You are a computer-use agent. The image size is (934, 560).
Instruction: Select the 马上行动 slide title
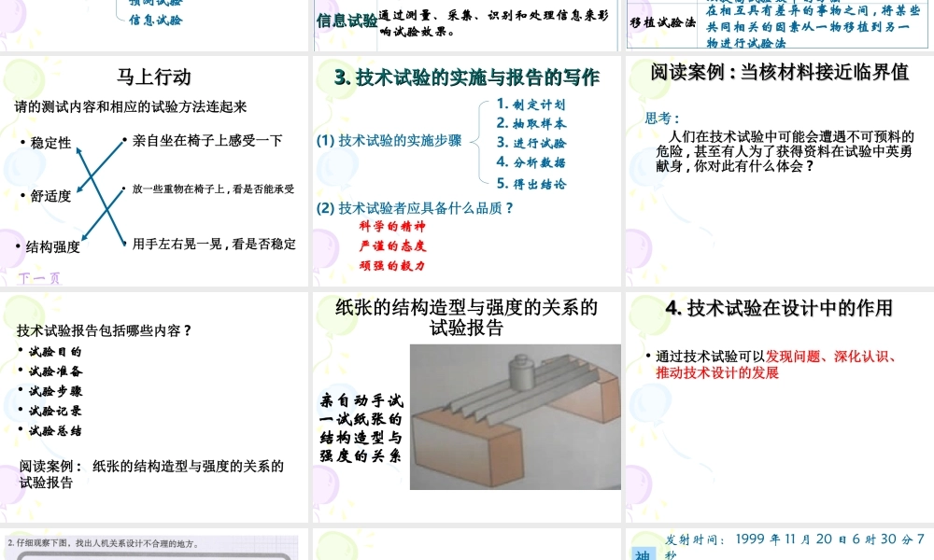pyautogui.click(x=154, y=77)
